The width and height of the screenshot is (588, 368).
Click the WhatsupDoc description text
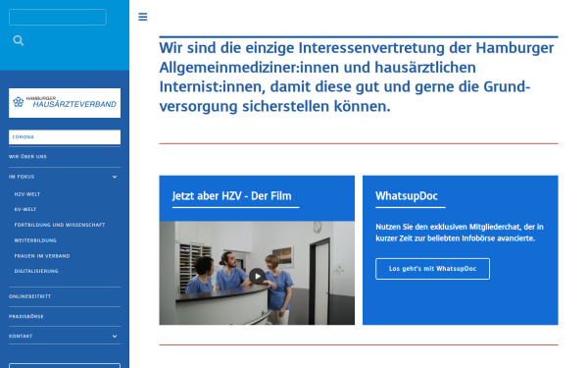tap(460, 233)
